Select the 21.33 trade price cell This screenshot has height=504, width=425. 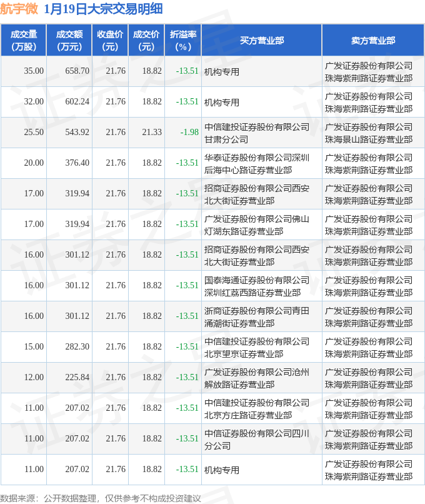[151, 133]
